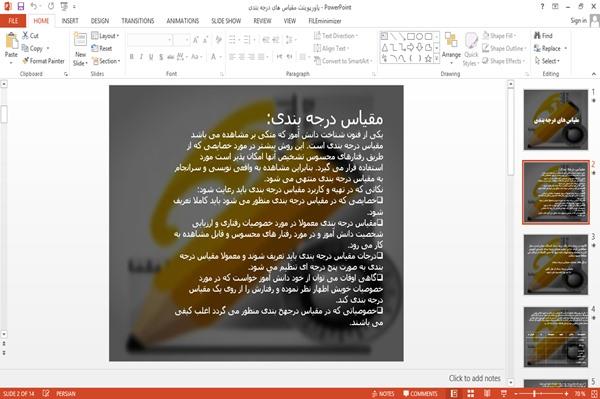Click the Reset slide button
This screenshot has height=399, width=600.
pyautogui.click(x=102, y=48)
